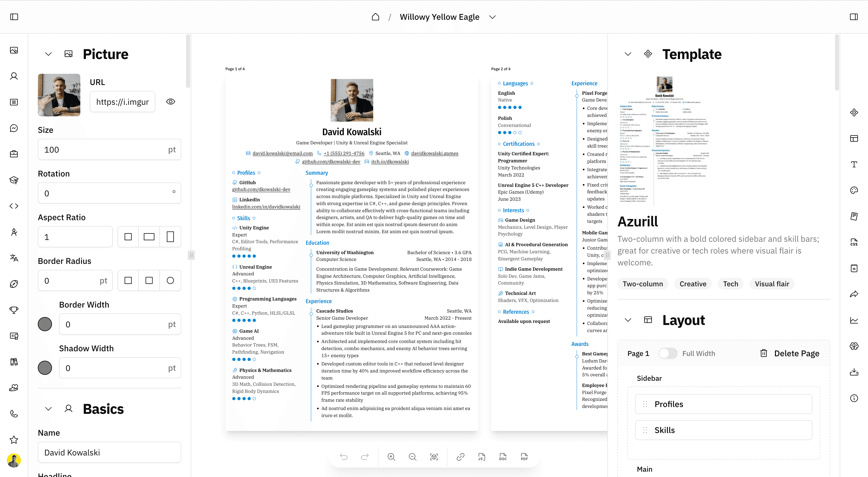Focus the Name field with David Kowalski
This screenshot has height=477, width=868.
109,453
